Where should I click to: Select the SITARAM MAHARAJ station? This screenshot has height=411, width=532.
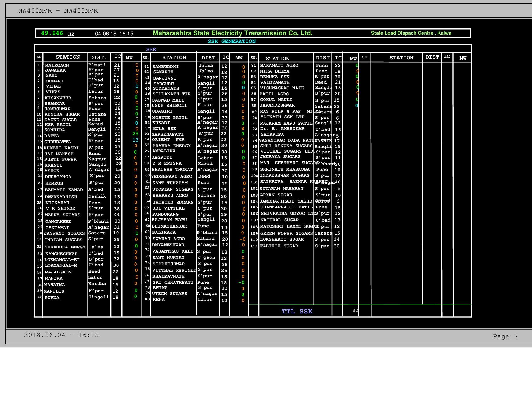click(281, 189)
